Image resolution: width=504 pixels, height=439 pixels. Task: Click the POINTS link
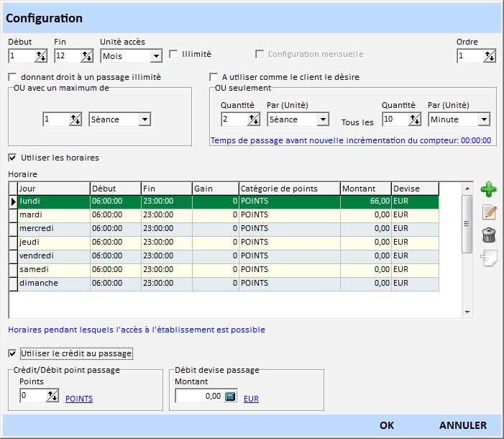[79, 399]
